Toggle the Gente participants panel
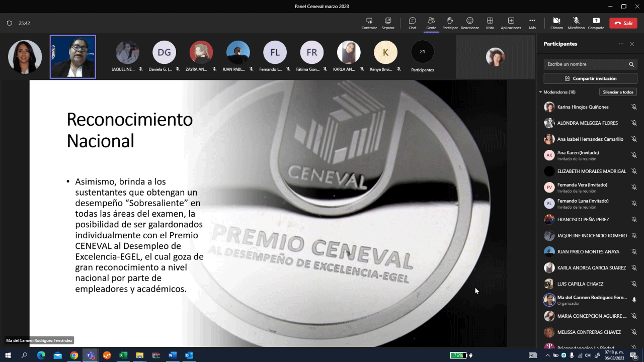 coord(431,23)
